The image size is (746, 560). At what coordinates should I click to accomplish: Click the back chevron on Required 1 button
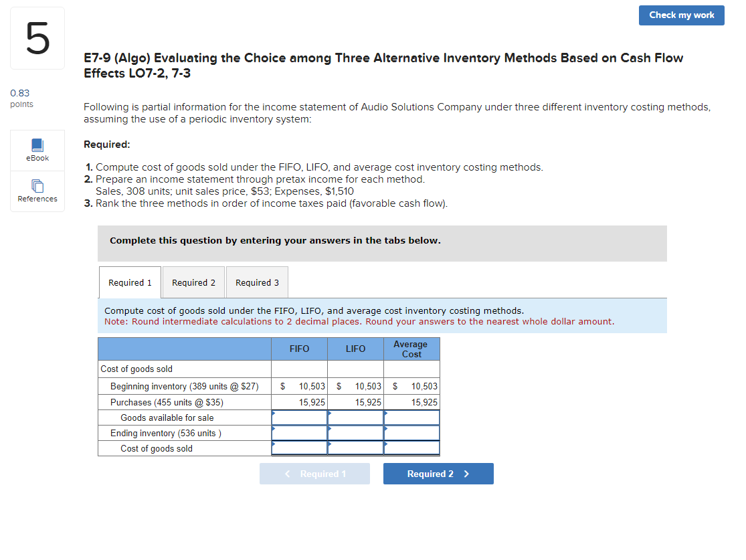point(288,474)
